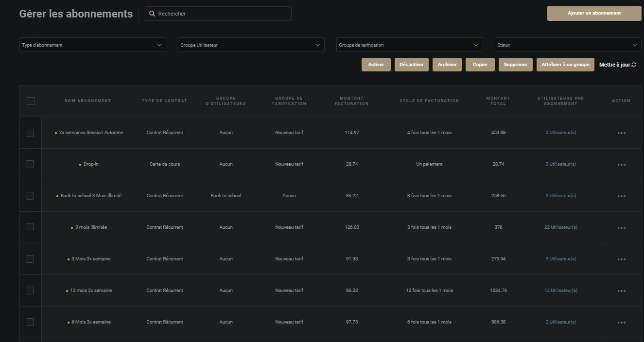
Task: Select the 3 mois illimitée row checkbox
Action: pos(30,227)
